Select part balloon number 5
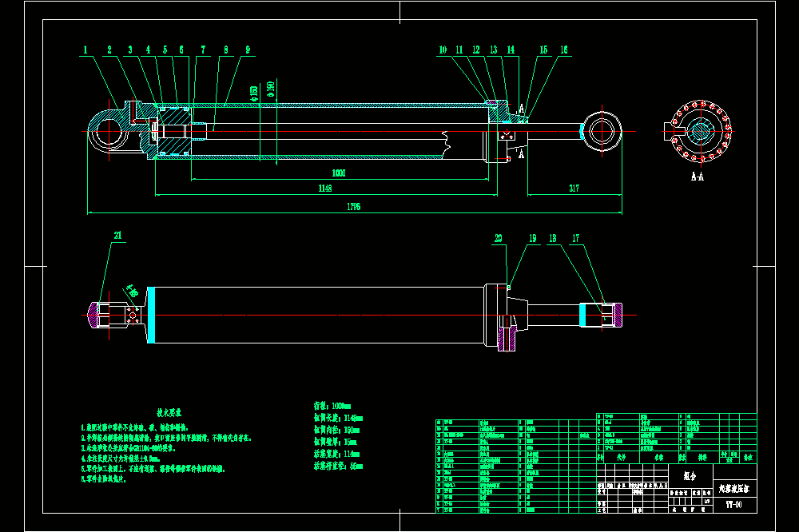The width and height of the screenshot is (799, 532). [x=165, y=50]
